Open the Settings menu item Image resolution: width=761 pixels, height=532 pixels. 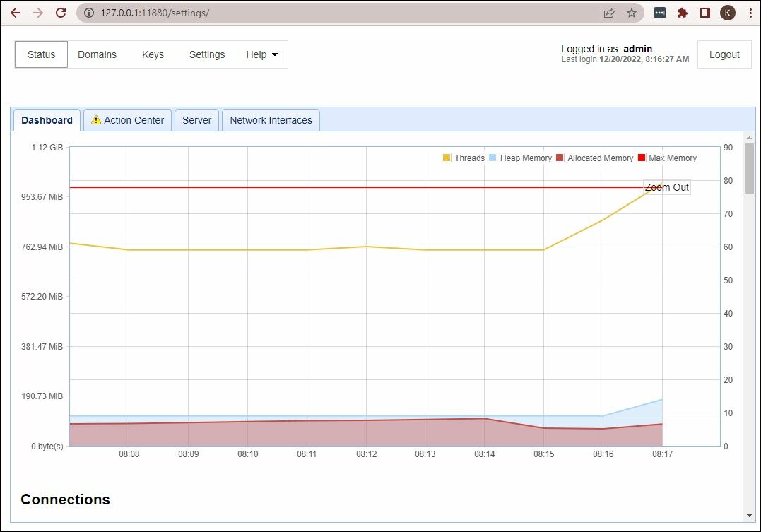click(x=207, y=54)
